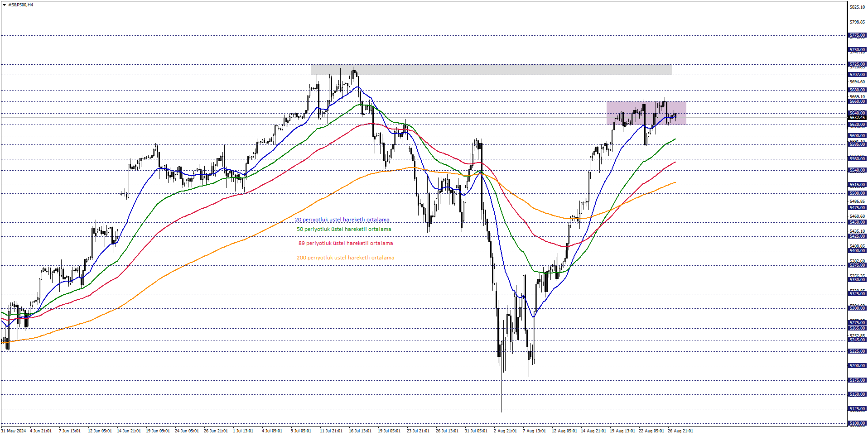Click the 5560.00 price level label
Viewport: 868px width, 436px height.
coord(857,159)
